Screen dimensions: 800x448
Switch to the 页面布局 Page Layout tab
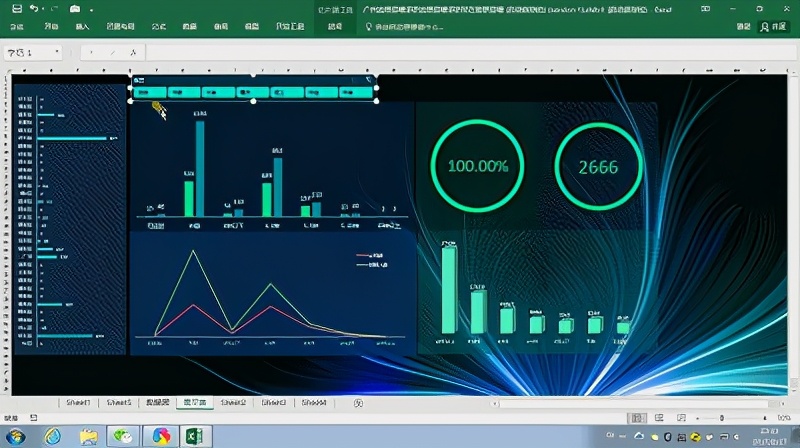tap(120, 27)
